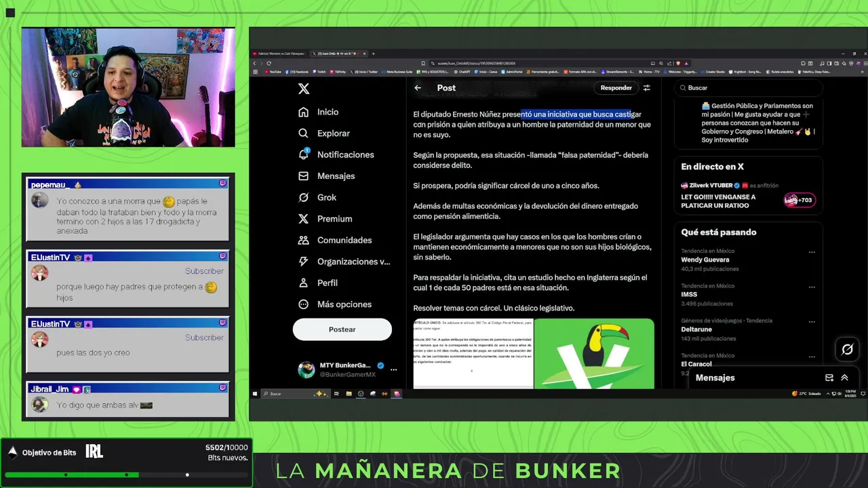Click the Windows Start button

pos(256,393)
